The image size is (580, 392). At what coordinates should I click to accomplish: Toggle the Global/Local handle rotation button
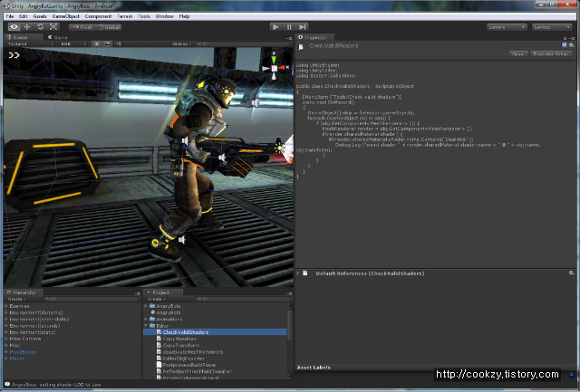(x=109, y=27)
